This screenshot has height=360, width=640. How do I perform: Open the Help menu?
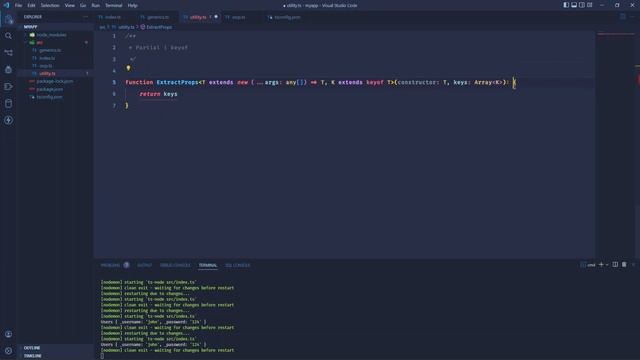[132, 5]
